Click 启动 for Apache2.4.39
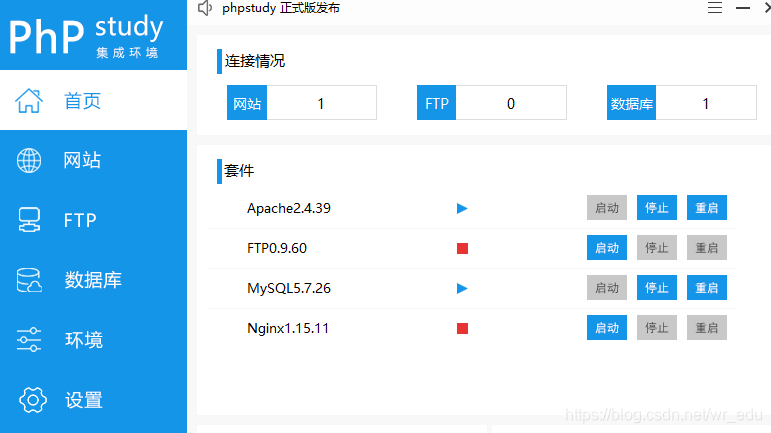The width and height of the screenshot is (771, 433). (607, 207)
